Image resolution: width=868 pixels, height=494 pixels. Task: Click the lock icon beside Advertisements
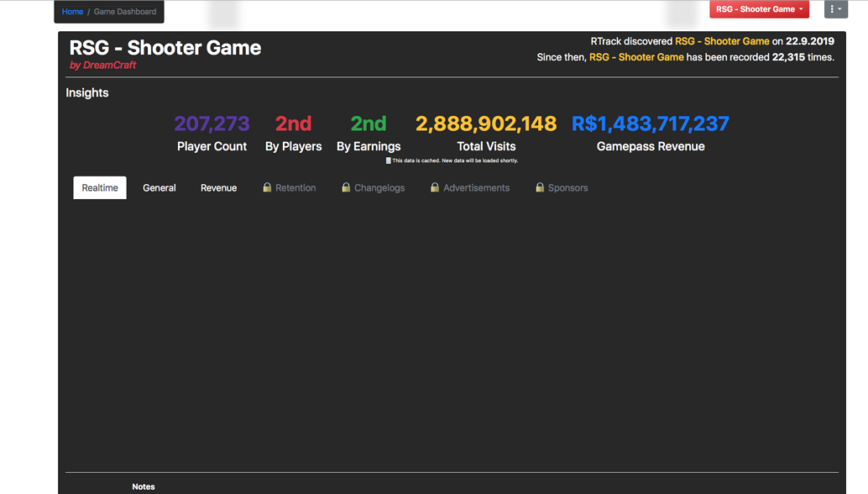(x=435, y=187)
